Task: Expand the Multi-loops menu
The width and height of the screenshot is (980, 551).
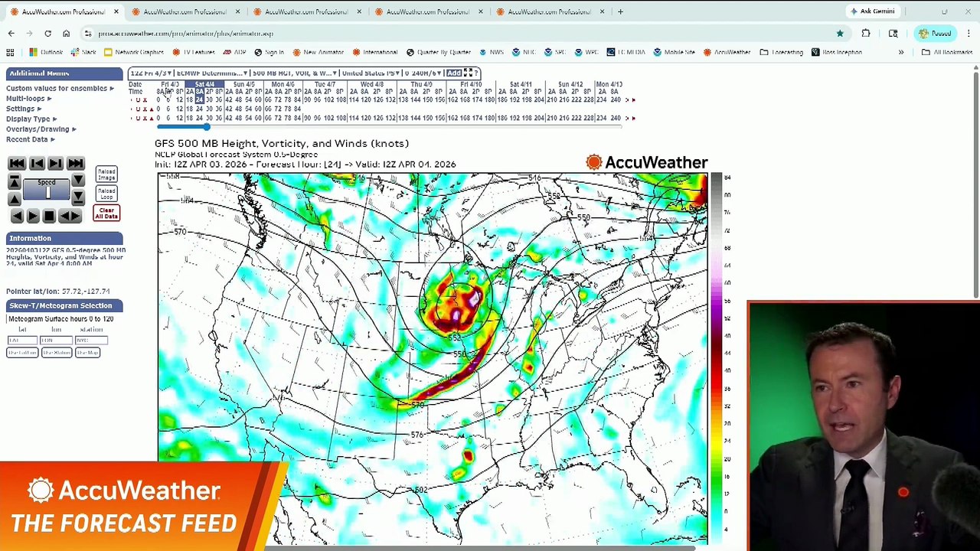Action: 28,98
